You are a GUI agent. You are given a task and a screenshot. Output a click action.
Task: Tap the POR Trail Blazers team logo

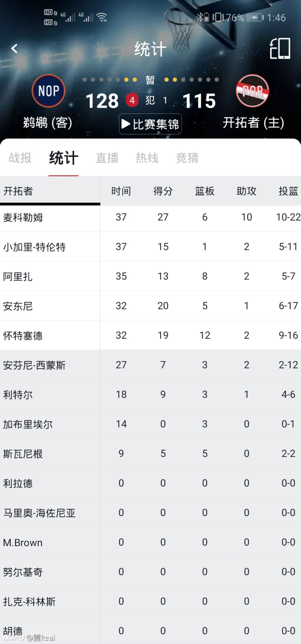(252, 91)
